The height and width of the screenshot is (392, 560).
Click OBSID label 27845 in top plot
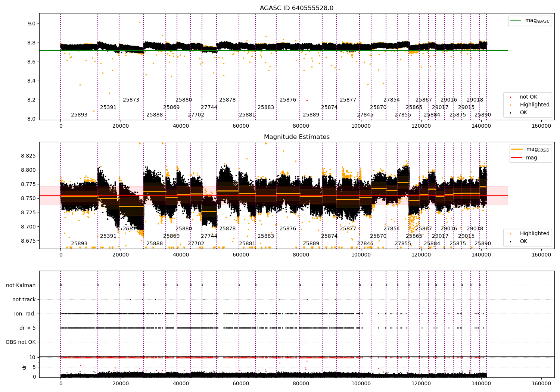365,115
